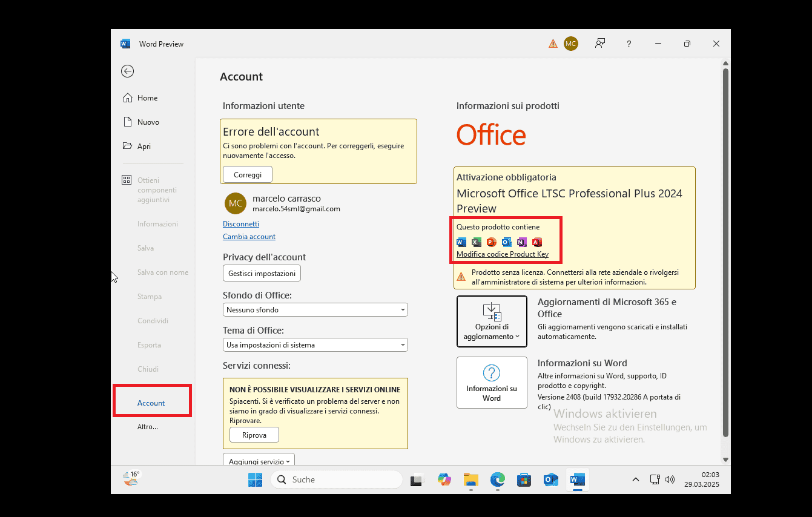Expand the Opzioni di aggiornamento menu
Screen dimensions: 812x517
(x=492, y=321)
